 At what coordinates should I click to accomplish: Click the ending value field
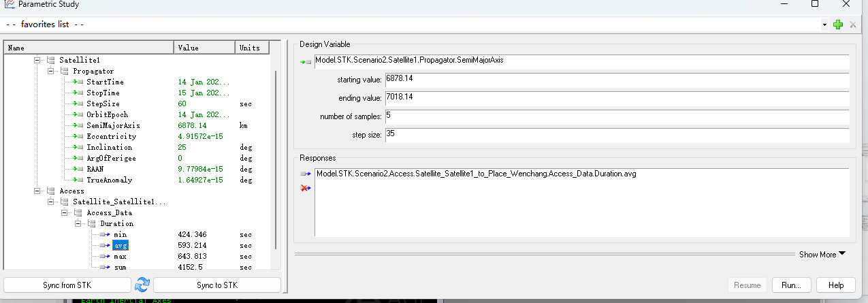[617, 99]
